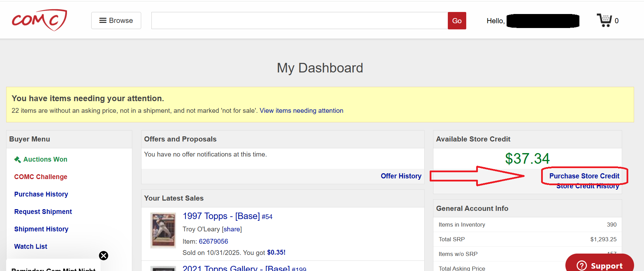Screen dimensions: 644x271
Task: Click the Troy O'Leary card thumbnail
Action: 163,230
